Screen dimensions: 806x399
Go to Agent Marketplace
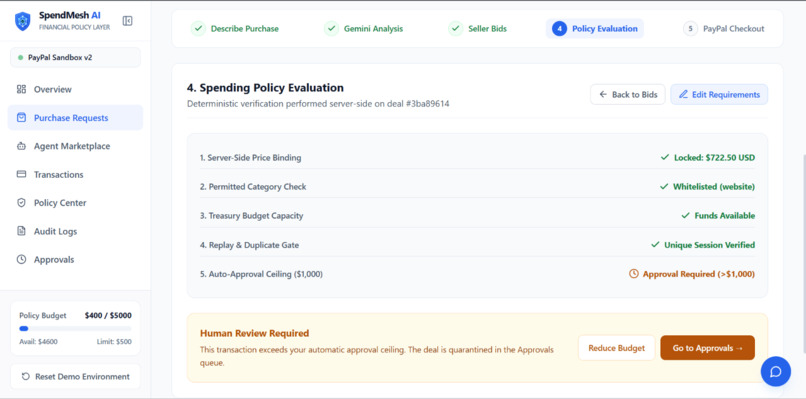75,146
